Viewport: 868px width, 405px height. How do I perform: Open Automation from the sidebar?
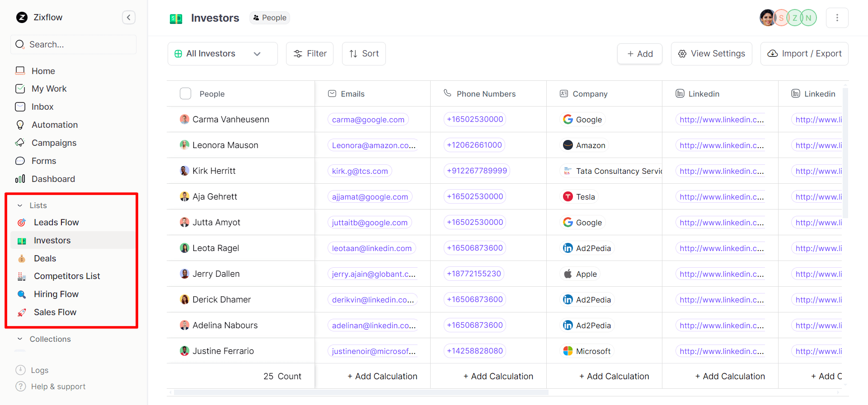(54, 125)
